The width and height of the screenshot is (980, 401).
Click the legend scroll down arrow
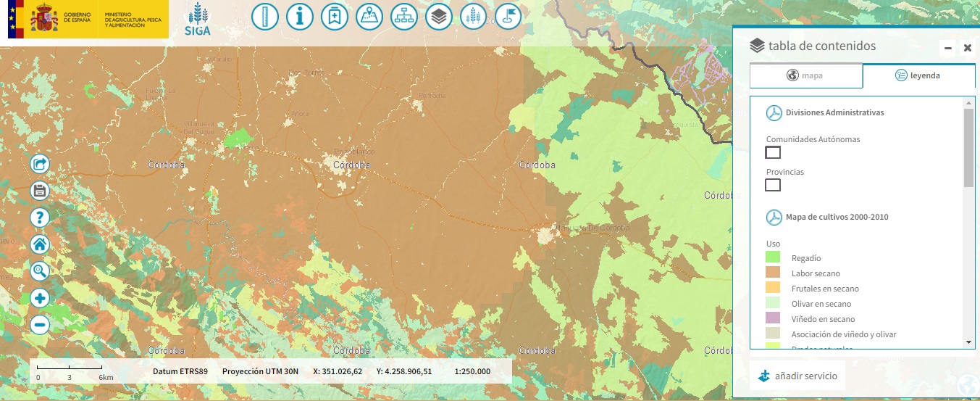(968, 342)
